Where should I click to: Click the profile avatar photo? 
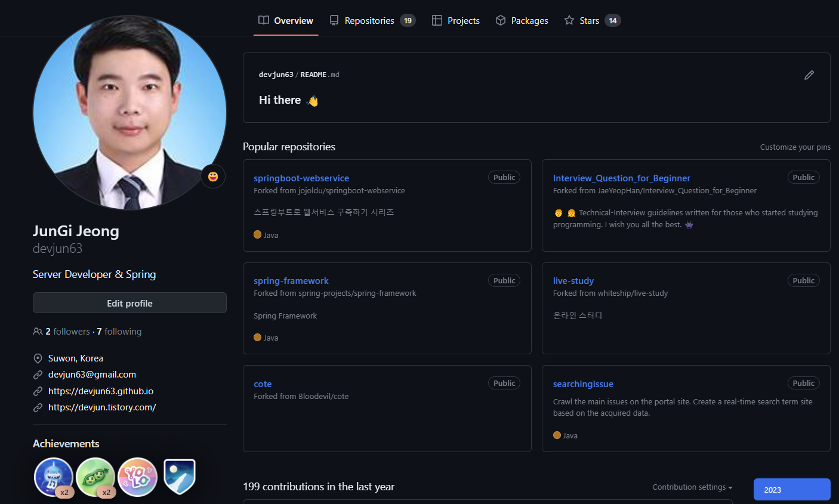tap(129, 113)
